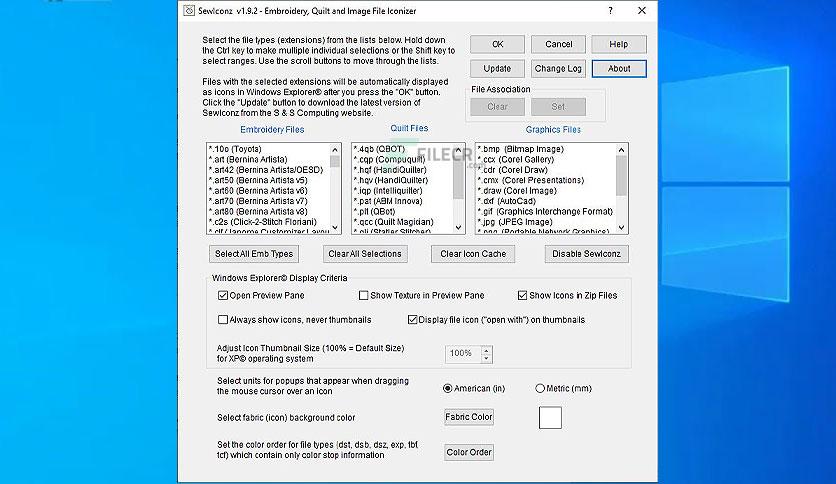Select *.dxf (AutoCad) entry

(545, 201)
